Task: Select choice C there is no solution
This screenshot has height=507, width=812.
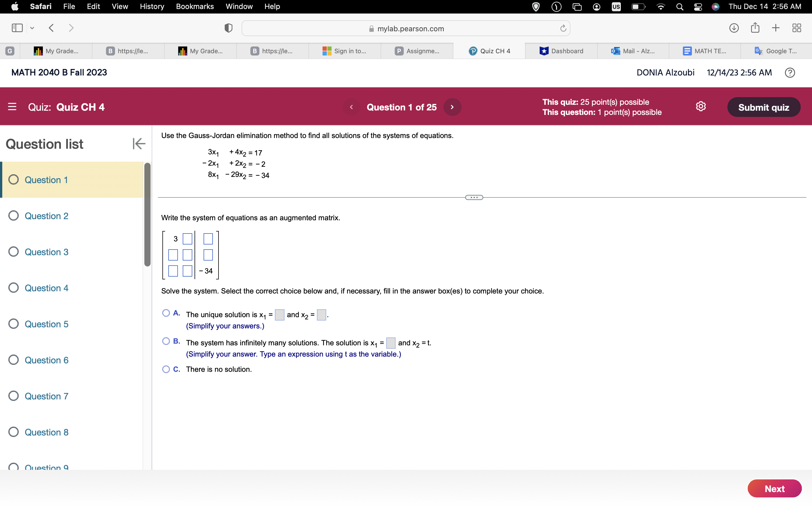Action: [166, 369]
